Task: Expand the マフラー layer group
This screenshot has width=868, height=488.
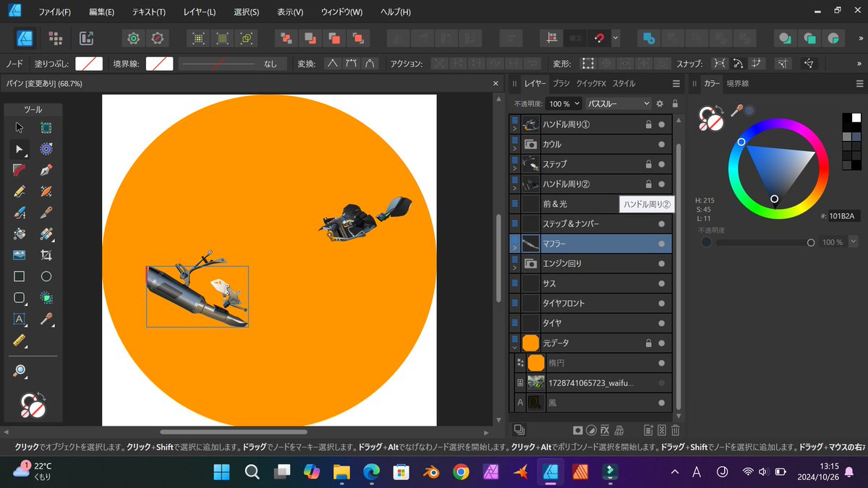Action: (515, 248)
